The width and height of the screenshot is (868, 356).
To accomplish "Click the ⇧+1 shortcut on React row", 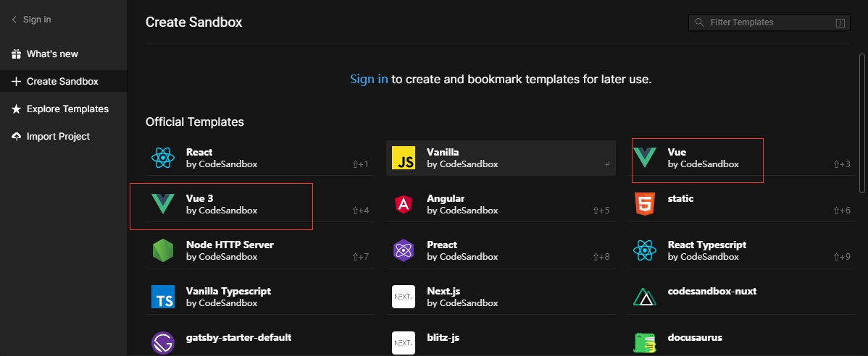I will click(360, 164).
